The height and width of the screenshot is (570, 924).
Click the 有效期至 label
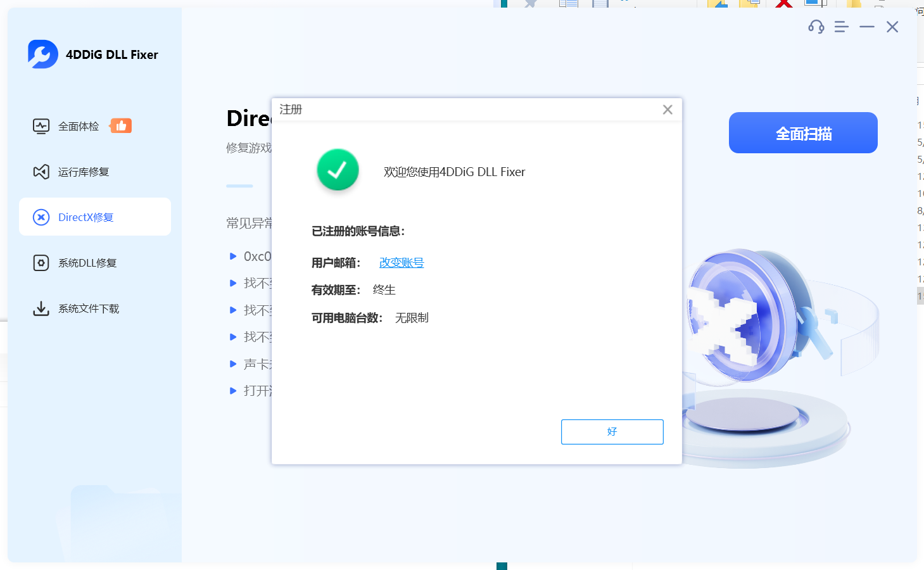click(336, 290)
